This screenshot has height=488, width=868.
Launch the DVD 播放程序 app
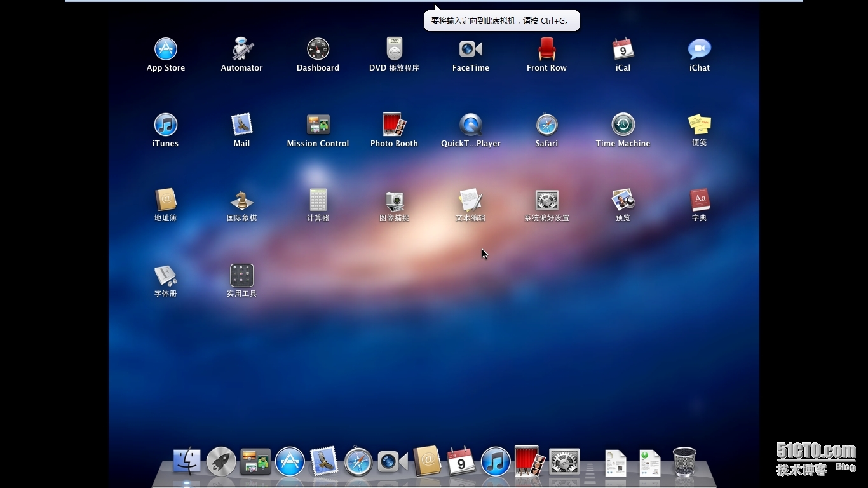[395, 49]
